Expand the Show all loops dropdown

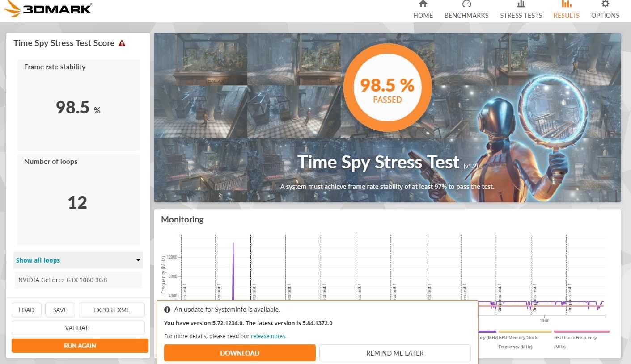[x=78, y=260]
